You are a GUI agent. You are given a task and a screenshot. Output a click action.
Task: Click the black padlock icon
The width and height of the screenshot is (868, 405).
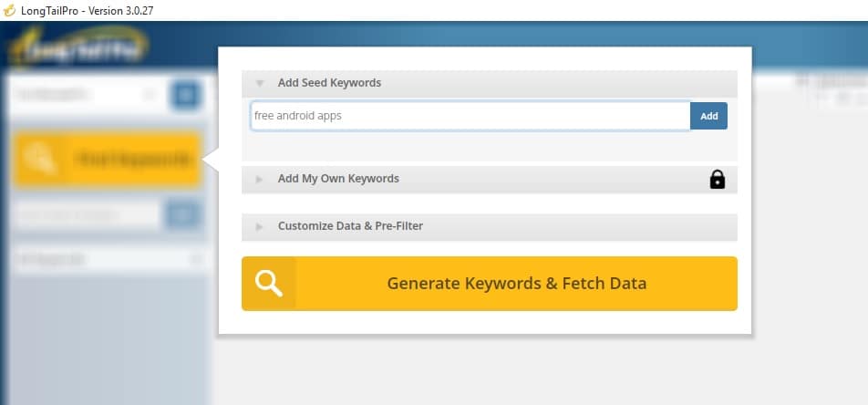click(x=718, y=180)
